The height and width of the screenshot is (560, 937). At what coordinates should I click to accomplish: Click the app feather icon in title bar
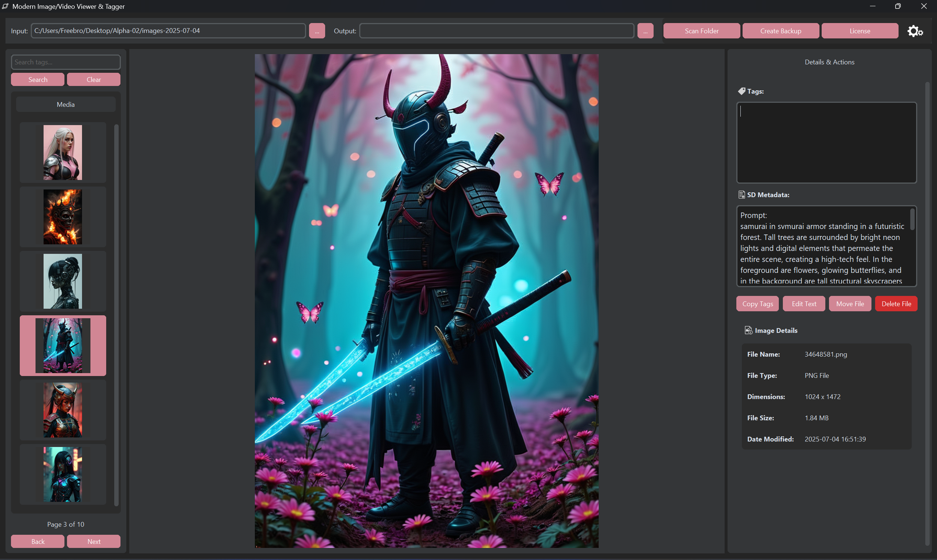point(5,6)
